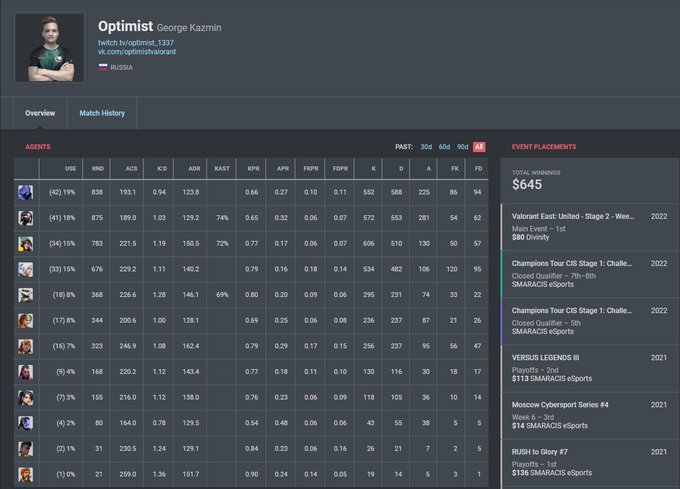Click the Optimist player name heading

(125, 26)
